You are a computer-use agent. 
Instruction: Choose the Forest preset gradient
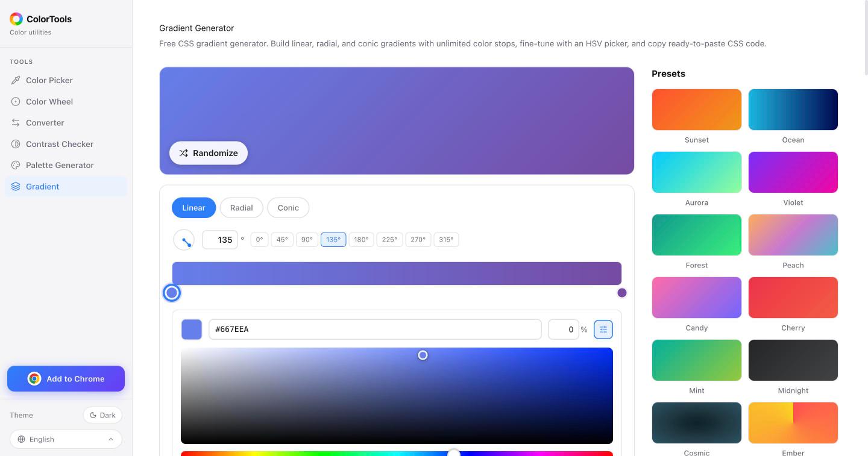point(697,235)
